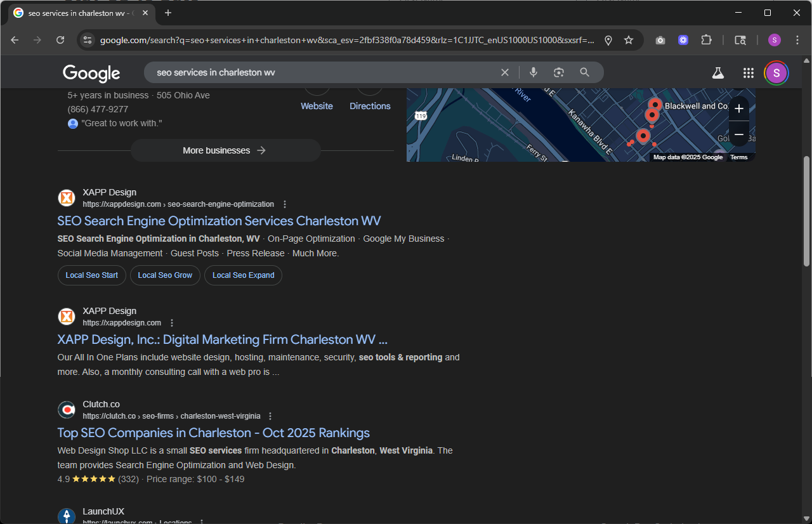Open more options for Clutch.co result
812x524 pixels.
point(270,416)
